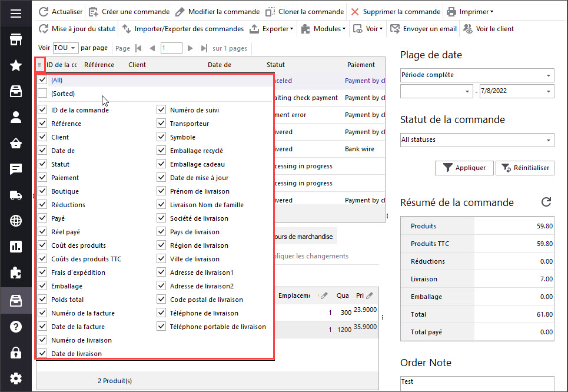Check the (Sorted) checkbox

point(42,94)
